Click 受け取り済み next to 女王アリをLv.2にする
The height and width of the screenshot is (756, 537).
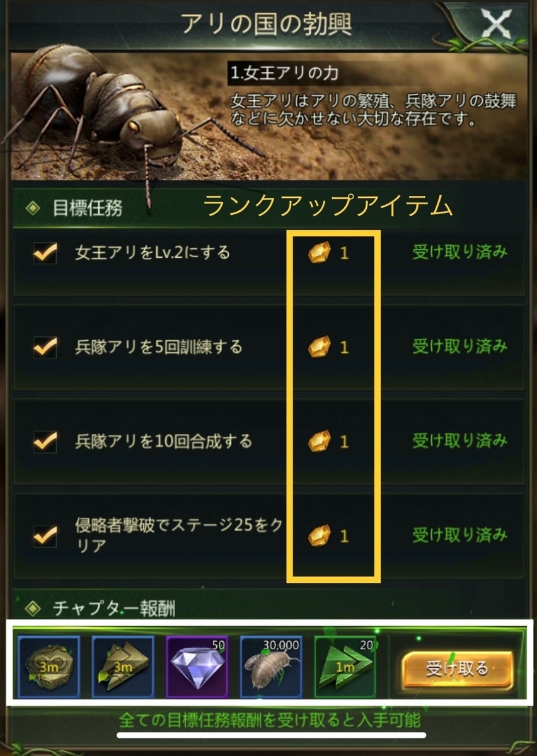460,253
